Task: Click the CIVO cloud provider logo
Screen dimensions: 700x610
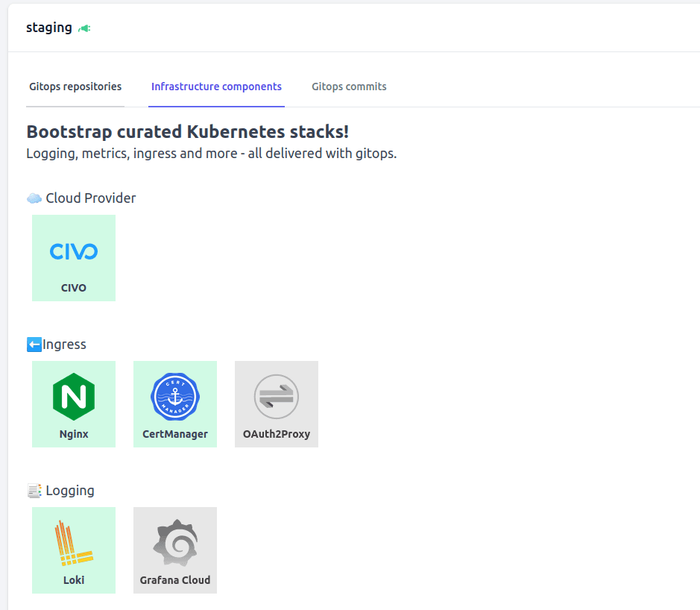Action: 74,251
